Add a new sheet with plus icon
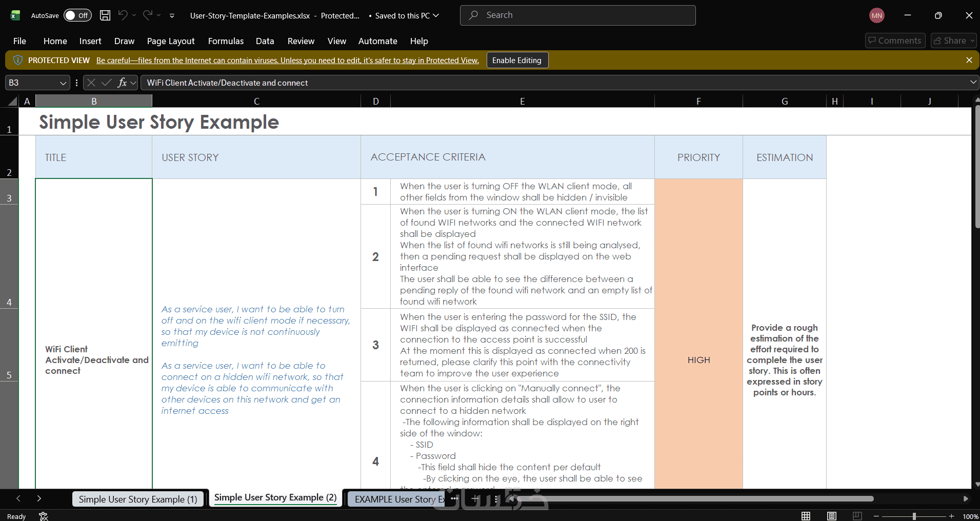 475,498
